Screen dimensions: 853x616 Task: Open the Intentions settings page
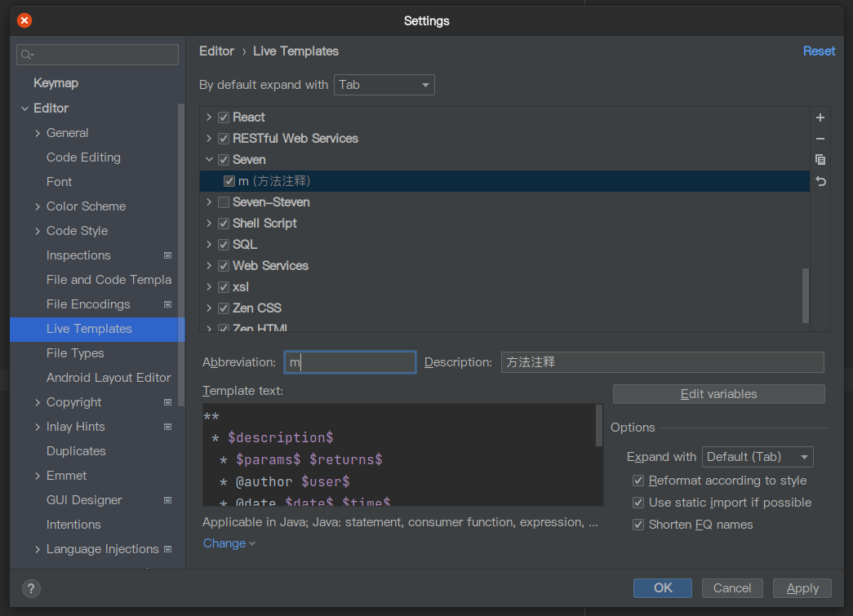(x=73, y=525)
